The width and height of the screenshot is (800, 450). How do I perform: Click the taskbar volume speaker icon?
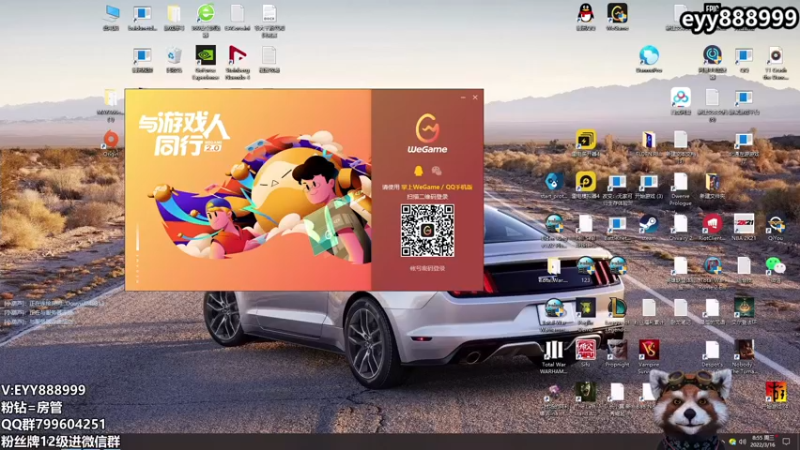(743, 441)
